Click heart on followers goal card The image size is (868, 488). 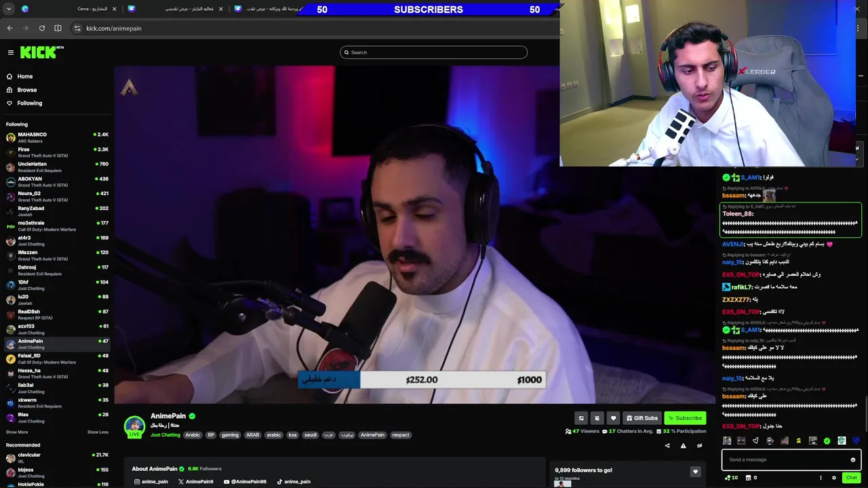coord(695,472)
